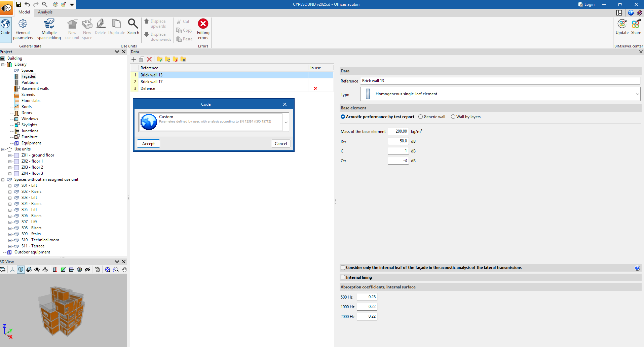The width and height of the screenshot is (644, 347).
Task: Select Partitions in the Library tree
Action: click(30, 82)
